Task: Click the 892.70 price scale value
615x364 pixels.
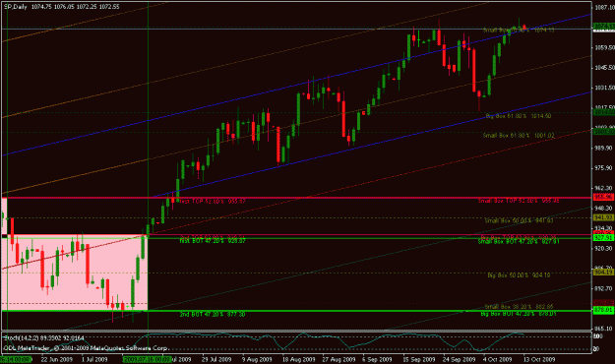Action: point(603,288)
